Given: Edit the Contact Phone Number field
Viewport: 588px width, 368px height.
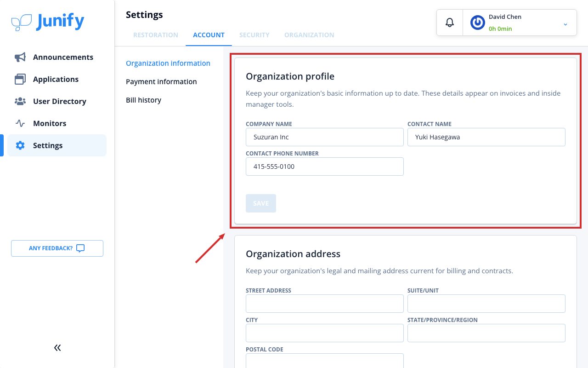Looking at the screenshot, I should (325, 167).
